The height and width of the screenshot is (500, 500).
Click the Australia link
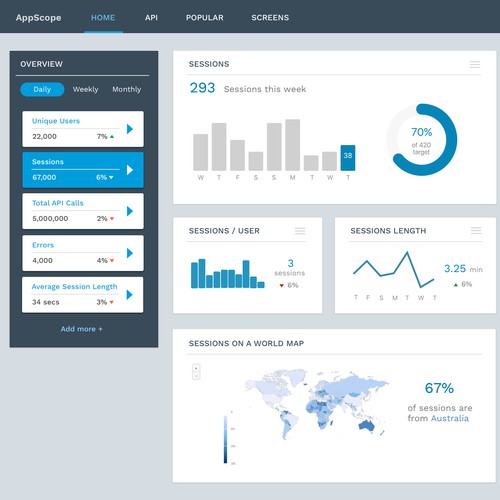pos(450,418)
